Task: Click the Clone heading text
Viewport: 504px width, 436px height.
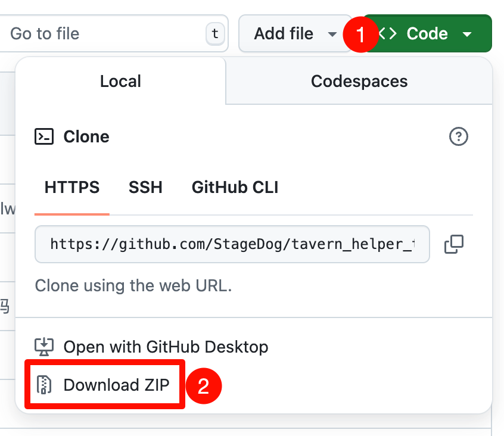Action: coord(86,136)
